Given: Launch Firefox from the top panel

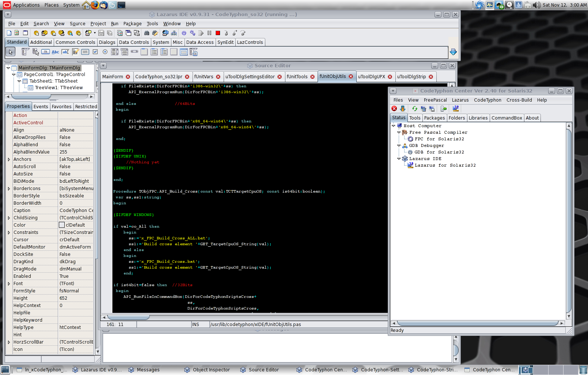Looking at the screenshot, I should pos(95,5).
